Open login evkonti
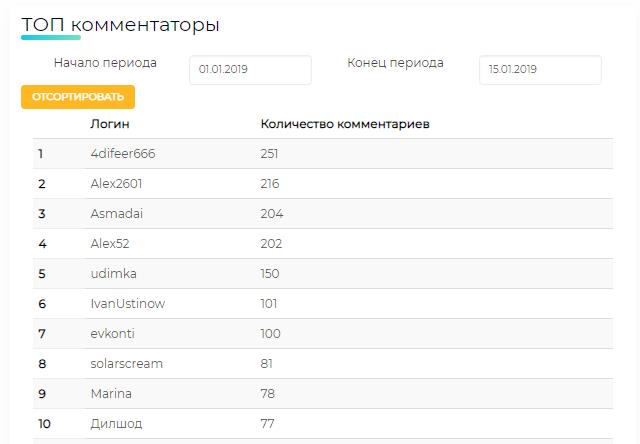Image resolution: width=640 pixels, height=444 pixels. 113,333
